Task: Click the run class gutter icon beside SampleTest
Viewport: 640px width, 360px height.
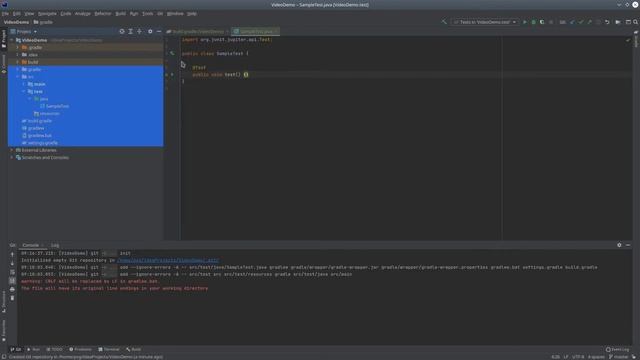Action: [172, 53]
